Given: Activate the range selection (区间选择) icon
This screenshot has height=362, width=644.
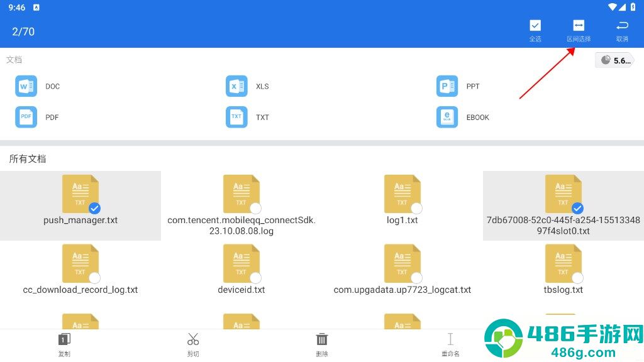Looking at the screenshot, I should click(x=579, y=26).
